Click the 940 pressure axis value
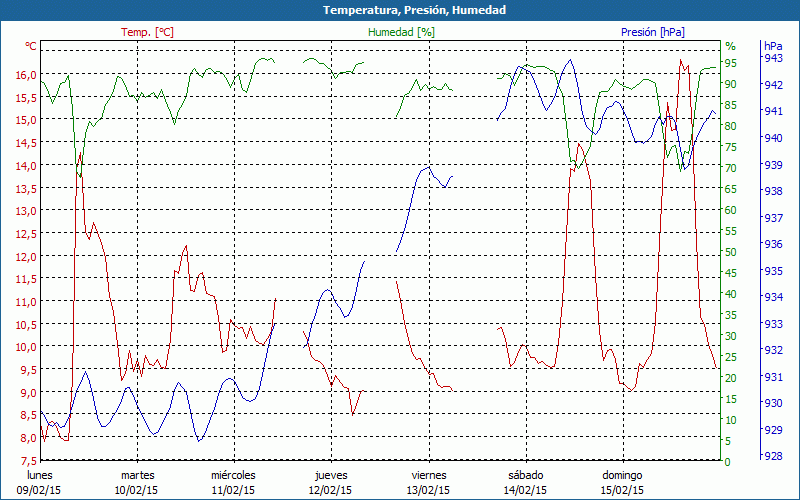 (773, 137)
